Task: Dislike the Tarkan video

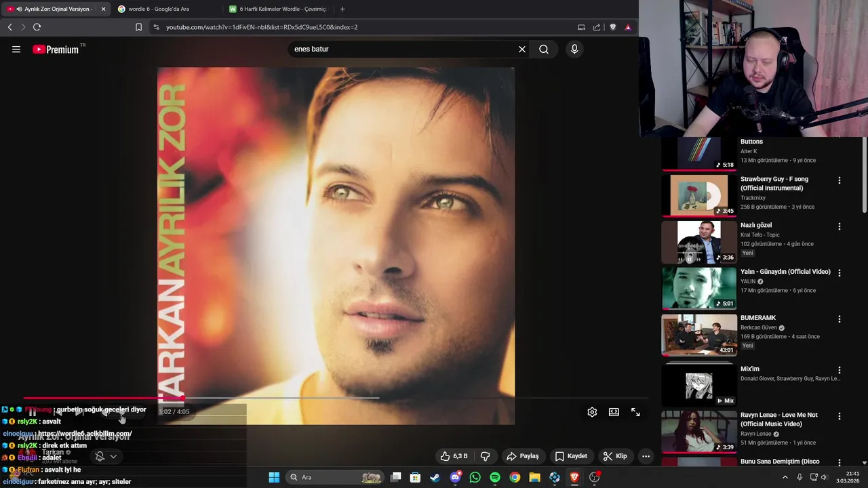Action: pos(485,456)
